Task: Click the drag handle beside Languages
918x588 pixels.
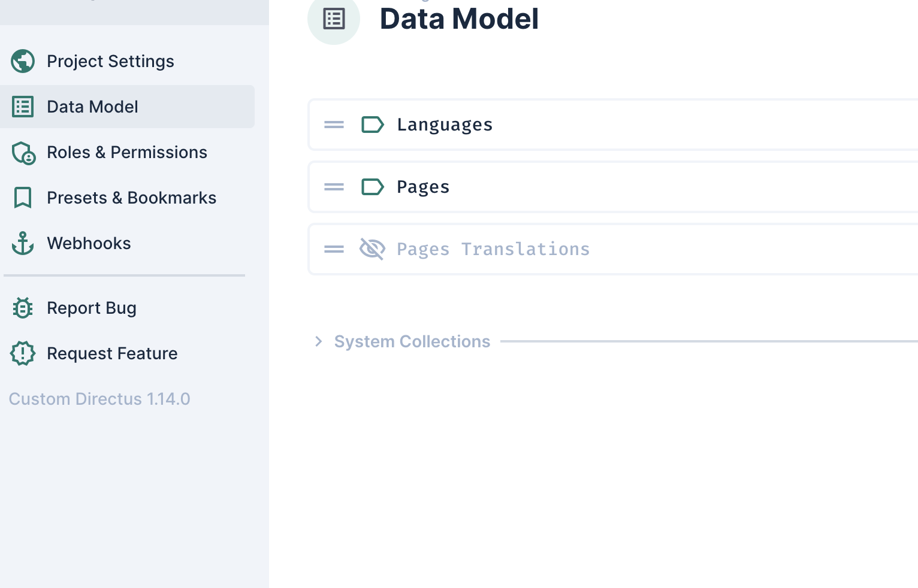Action: [334, 125]
